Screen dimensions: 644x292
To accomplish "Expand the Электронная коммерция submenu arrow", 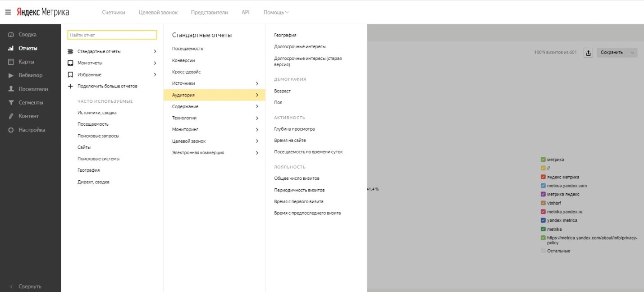I will (x=257, y=153).
